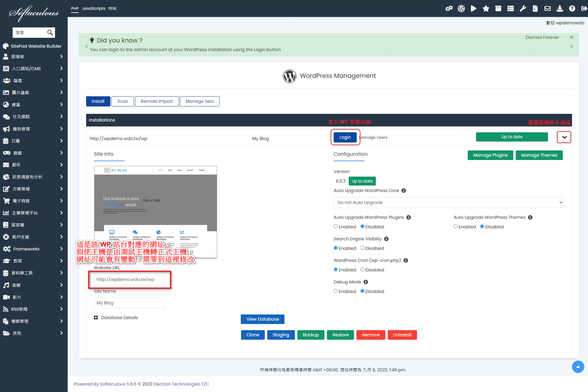Click the star icon in top toolbar
Screen dimensions: 588x392
[x=486, y=9]
